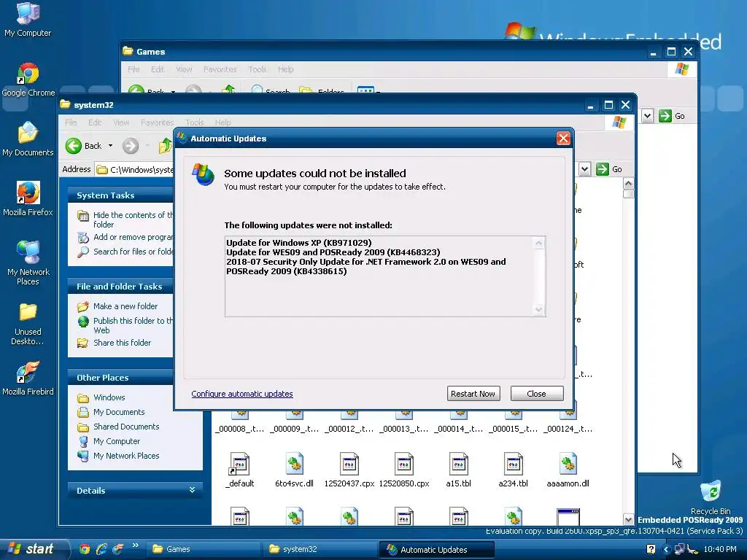Open Back button history dropdown in system32

[111, 146]
